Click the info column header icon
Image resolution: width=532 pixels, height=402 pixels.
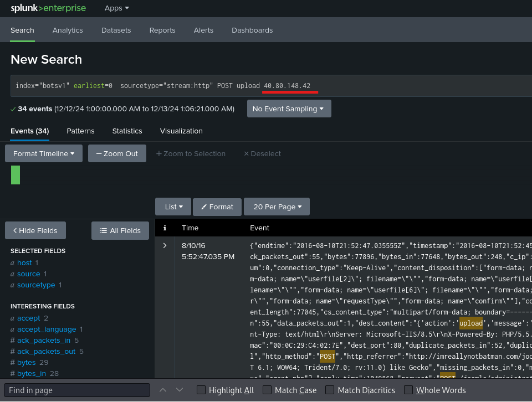click(165, 228)
